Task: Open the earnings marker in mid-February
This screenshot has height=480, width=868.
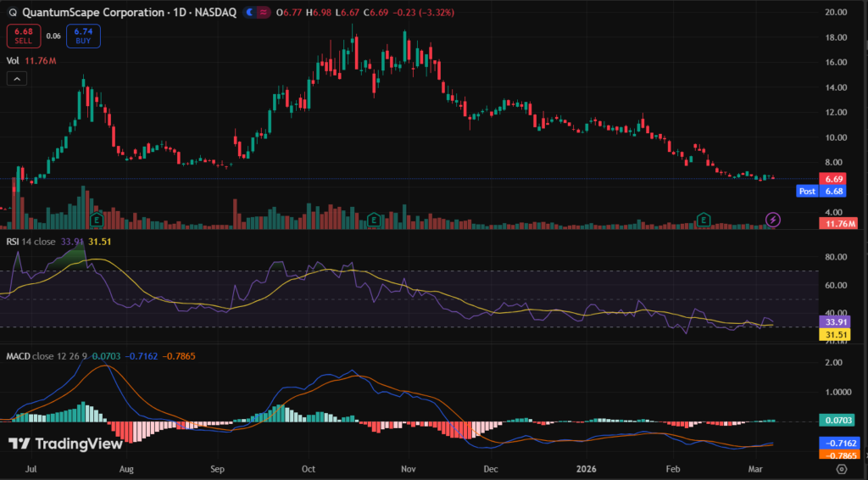Action: pyautogui.click(x=703, y=220)
